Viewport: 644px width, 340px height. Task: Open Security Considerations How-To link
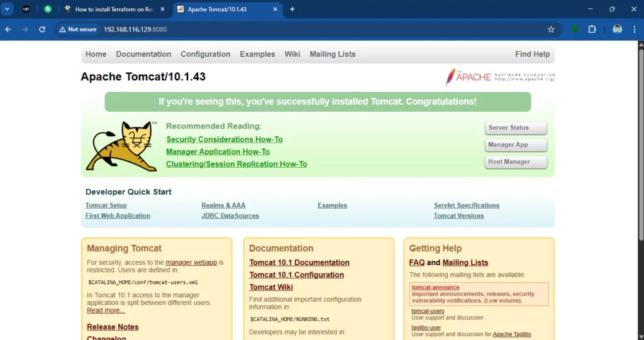[225, 140]
